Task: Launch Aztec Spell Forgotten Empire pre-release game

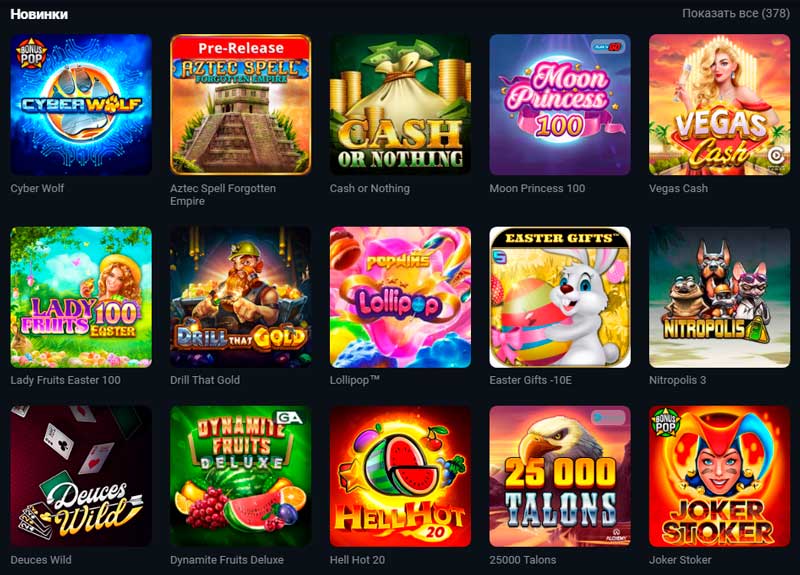Action: click(240, 105)
